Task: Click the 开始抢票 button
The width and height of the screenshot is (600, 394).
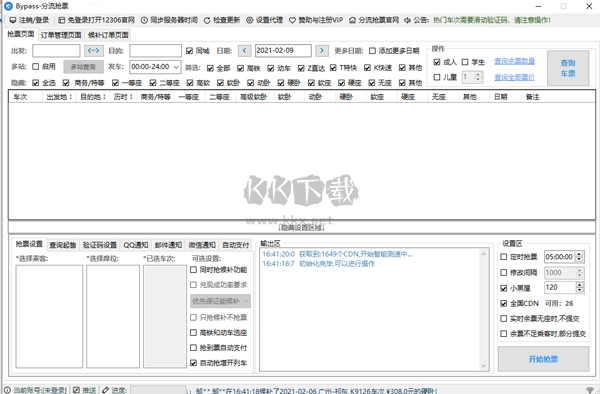Action: click(543, 359)
